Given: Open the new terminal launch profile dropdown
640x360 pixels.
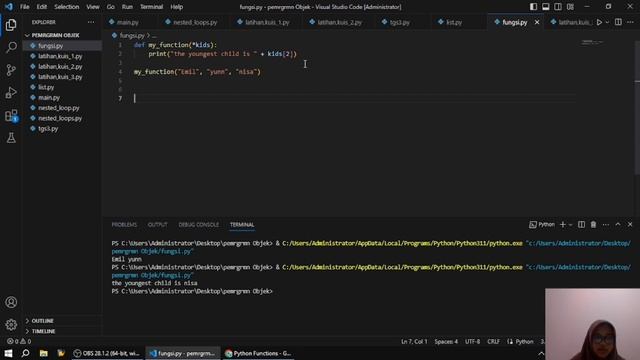Looking at the screenshot, I should point(571,224).
